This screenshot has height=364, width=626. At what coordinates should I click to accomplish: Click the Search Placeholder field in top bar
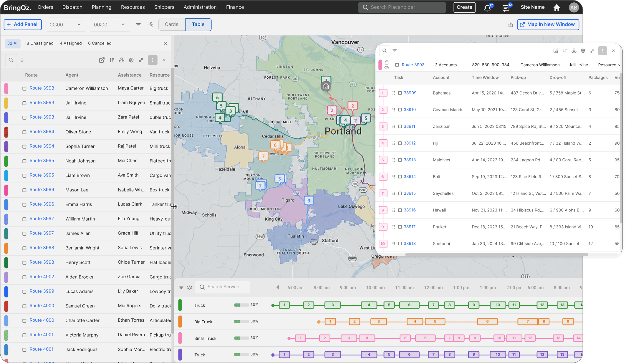402,7
